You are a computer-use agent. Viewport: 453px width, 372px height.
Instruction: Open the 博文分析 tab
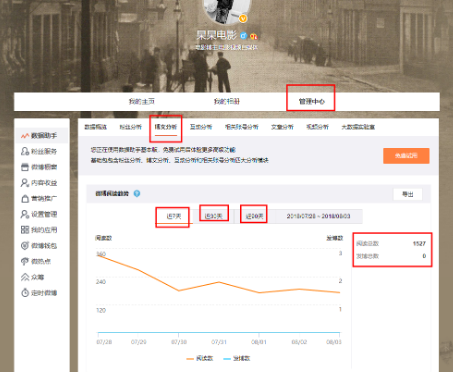166,127
